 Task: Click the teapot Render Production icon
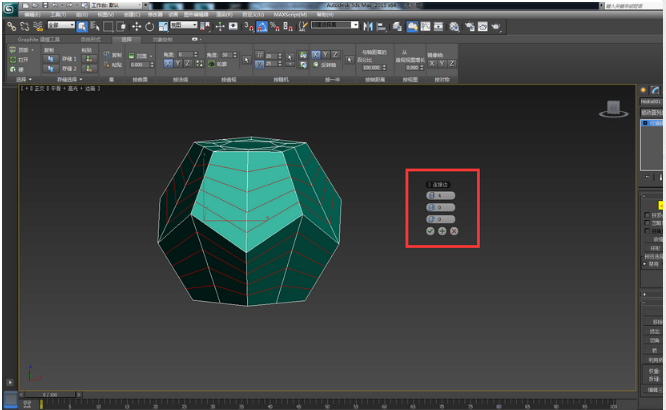[496, 27]
